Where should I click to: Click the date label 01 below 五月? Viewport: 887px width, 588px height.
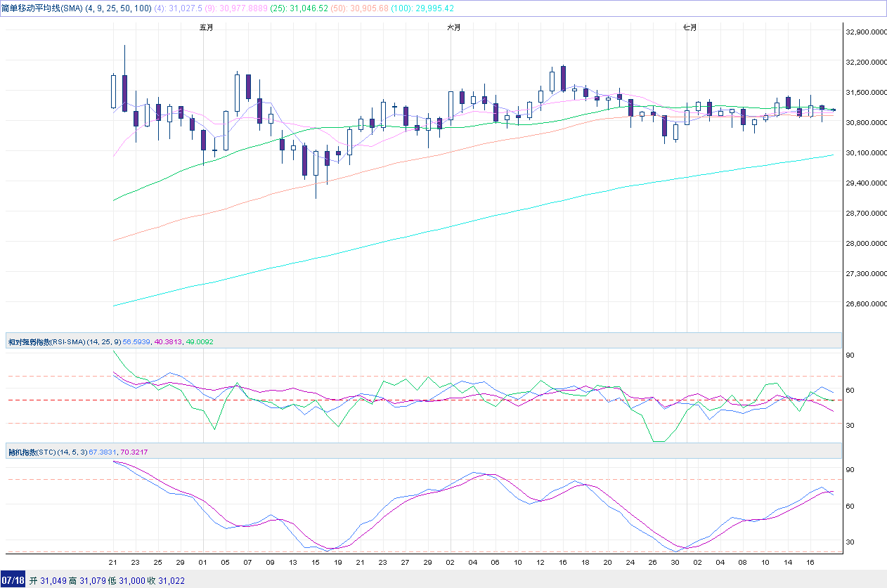[x=203, y=563]
